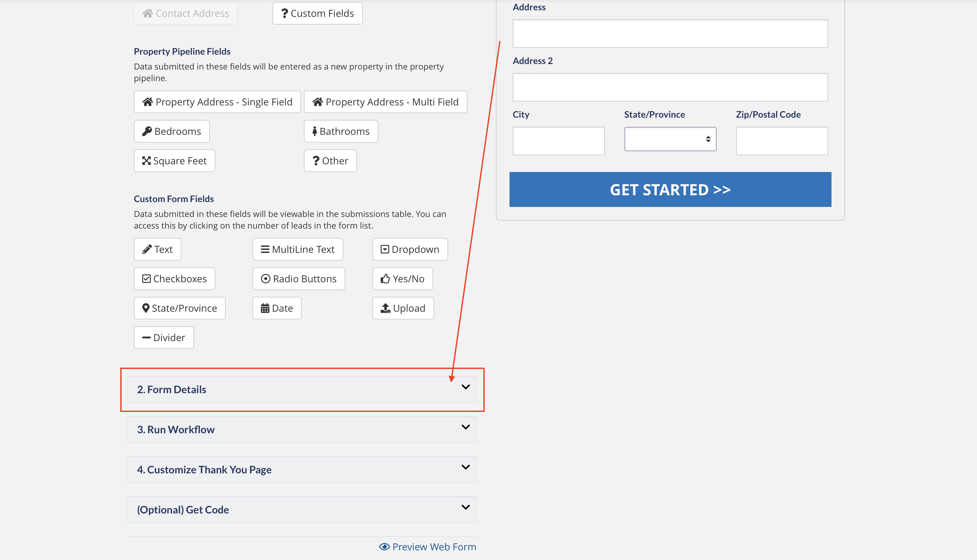
Task: Add the Custom Fields button to the form
Action: [317, 14]
